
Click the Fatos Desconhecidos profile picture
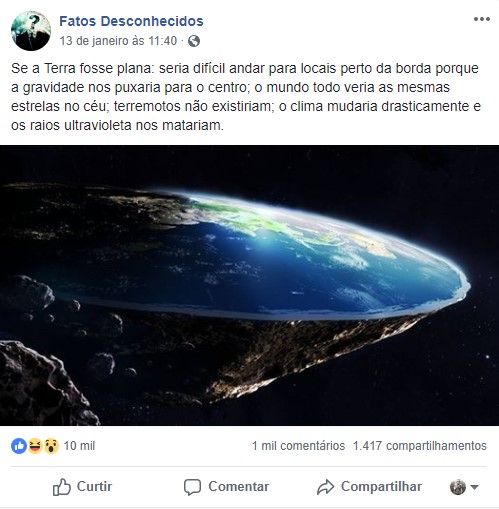point(31,31)
